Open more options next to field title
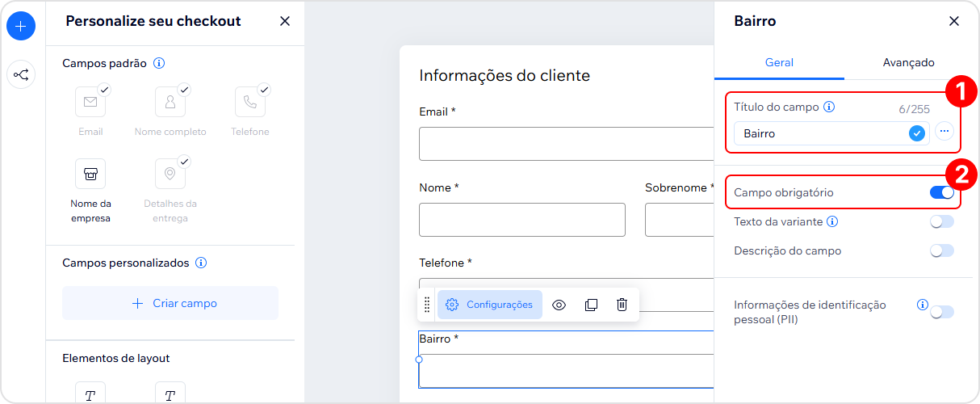 click(x=944, y=133)
